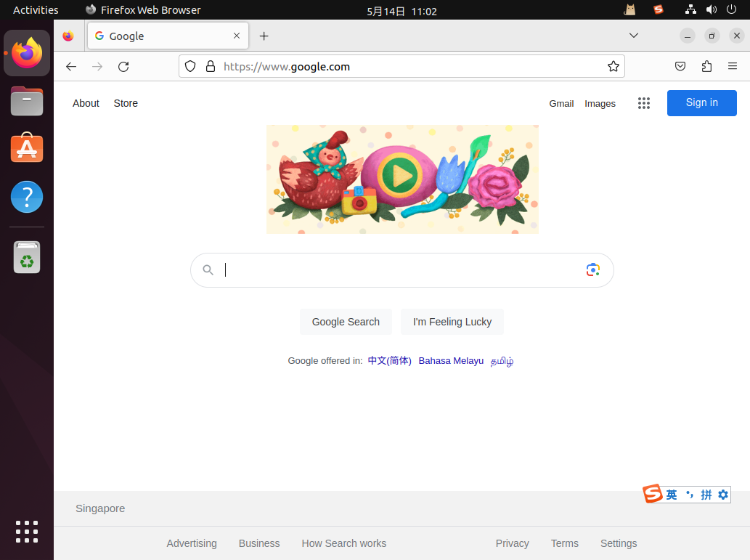This screenshot has width=750, height=560.
Task: Open the network status icon
Action: point(690,9)
